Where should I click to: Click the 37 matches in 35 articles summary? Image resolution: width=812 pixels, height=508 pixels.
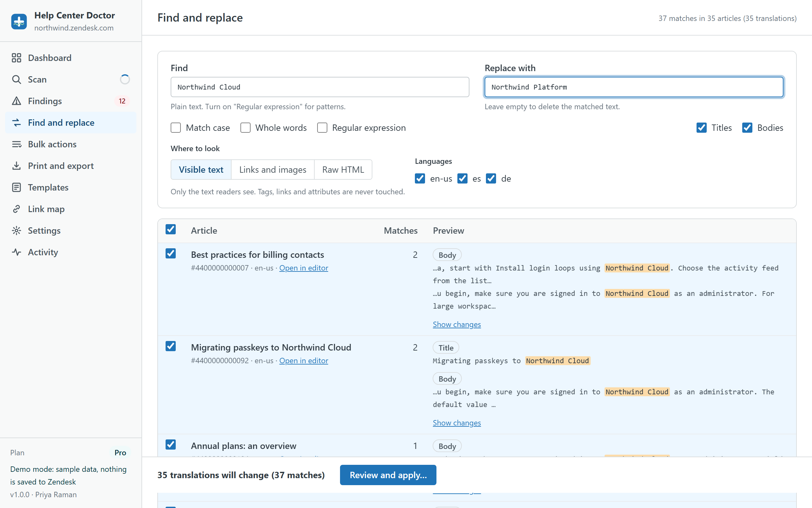(x=727, y=18)
